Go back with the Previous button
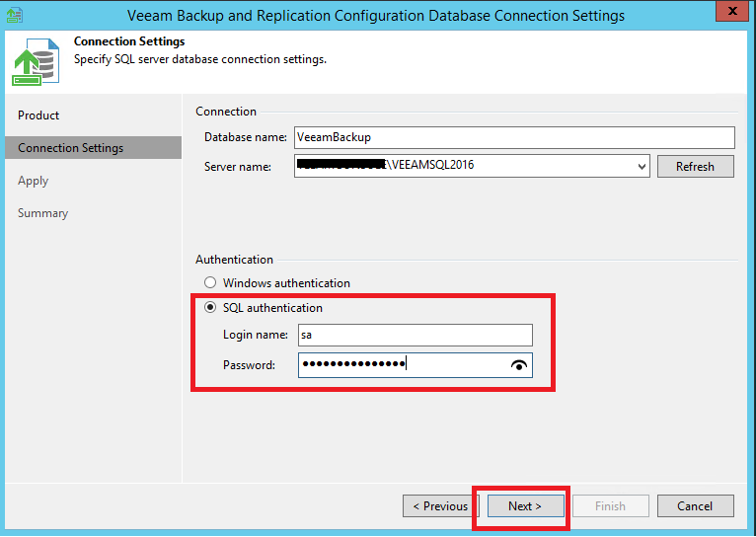The image size is (756, 537). 441,506
